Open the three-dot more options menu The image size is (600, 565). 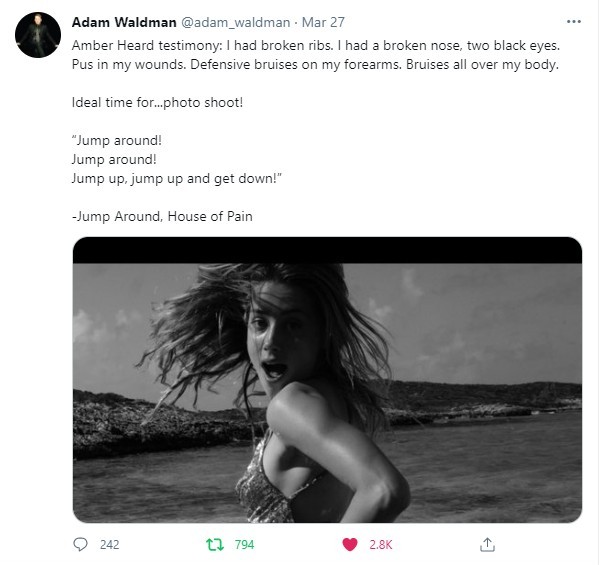click(x=574, y=21)
